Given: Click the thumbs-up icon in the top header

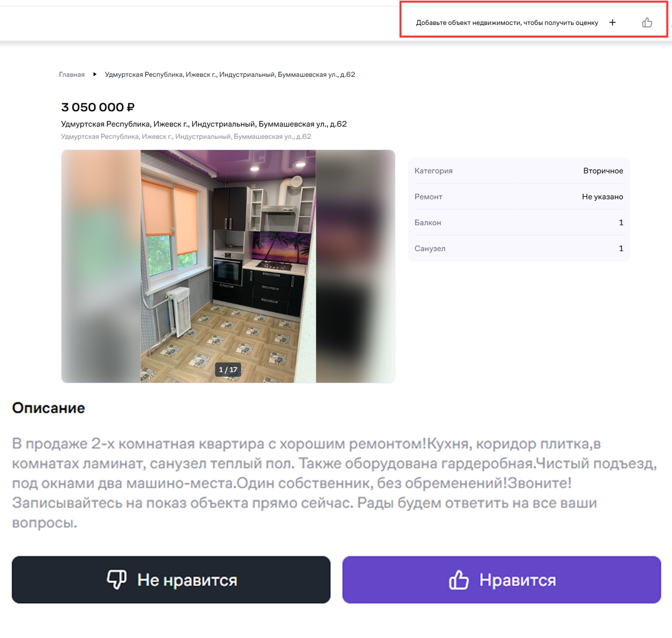Looking at the screenshot, I should 647,22.
